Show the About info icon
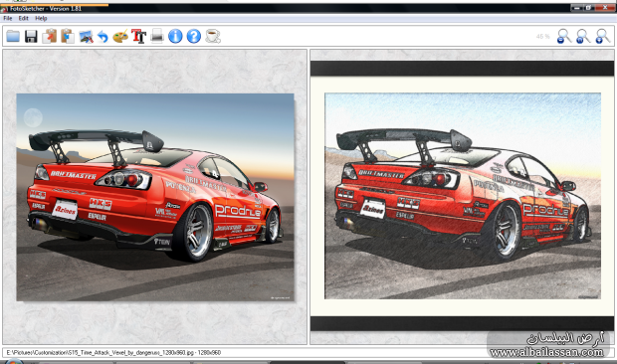The image size is (617, 364). pyautogui.click(x=175, y=36)
